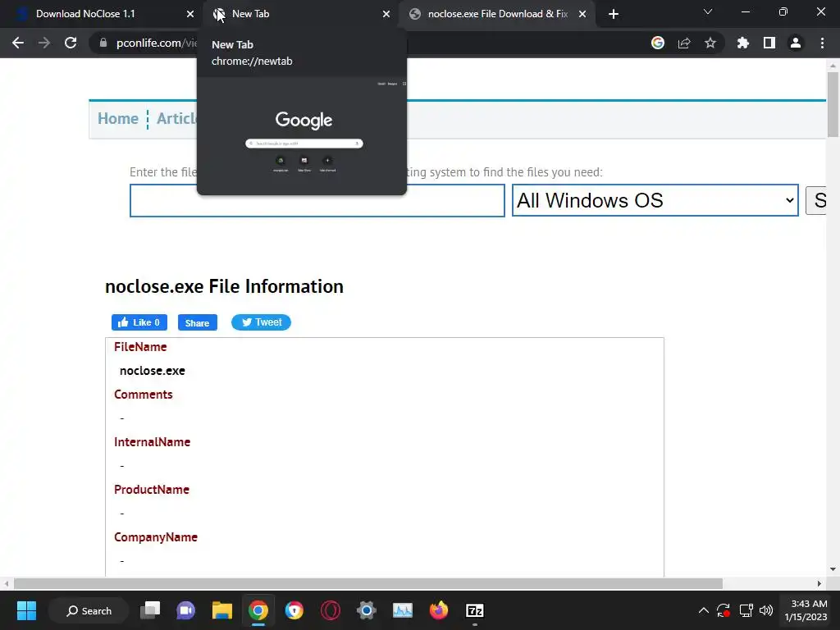The height and width of the screenshot is (630, 840).
Task: Click the FileName label
Action: pos(140,347)
